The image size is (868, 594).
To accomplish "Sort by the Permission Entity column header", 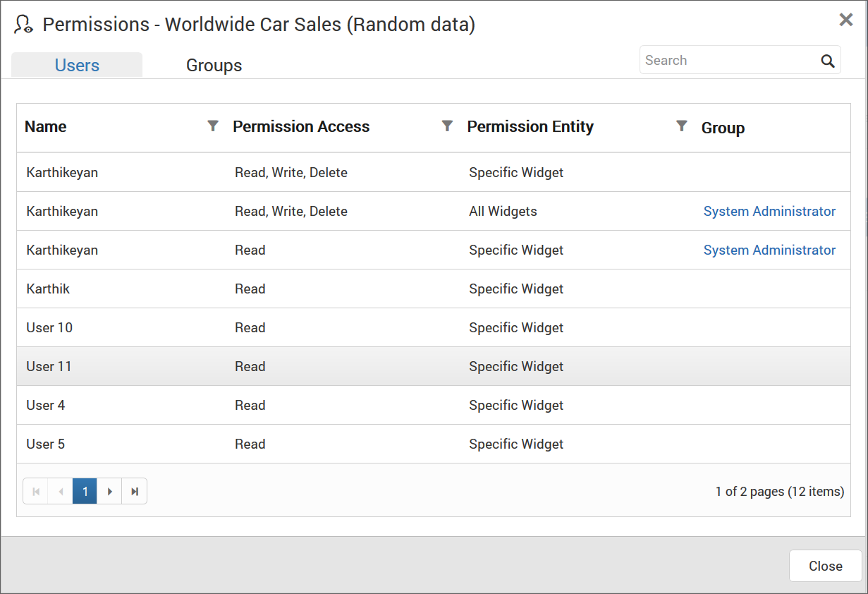I will [x=530, y=127].
